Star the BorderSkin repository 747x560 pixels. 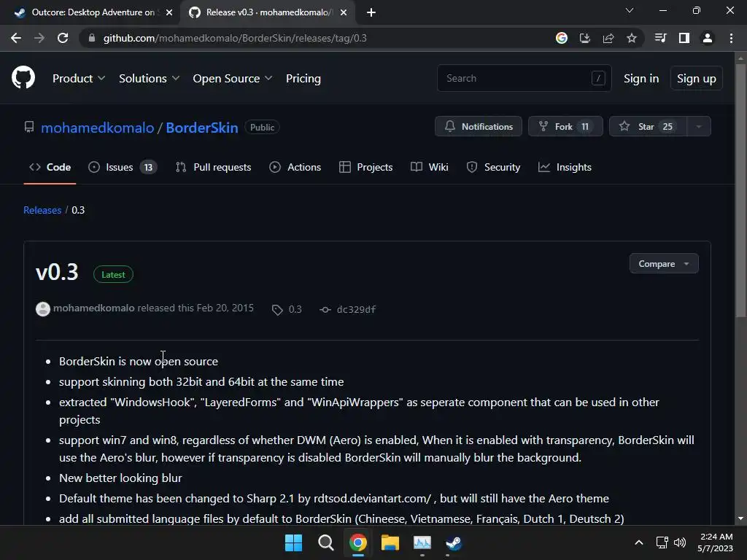click(x=648, y=126)
